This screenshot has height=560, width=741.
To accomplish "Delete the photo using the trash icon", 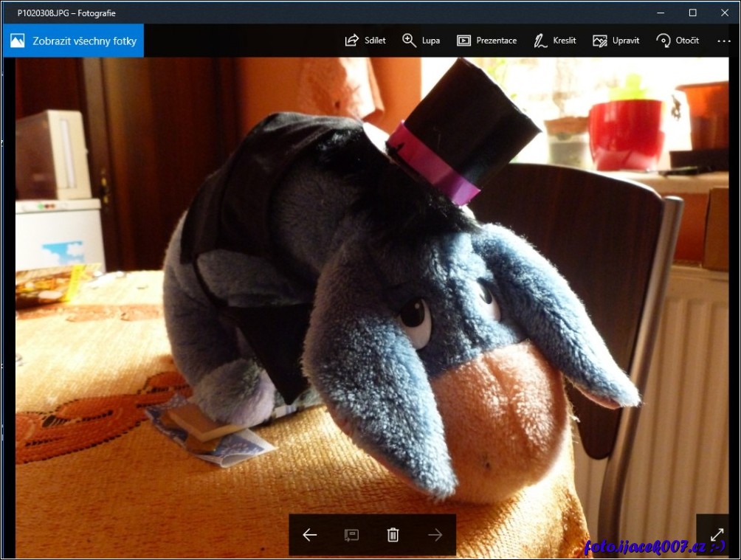I will [x=393, y=535].
